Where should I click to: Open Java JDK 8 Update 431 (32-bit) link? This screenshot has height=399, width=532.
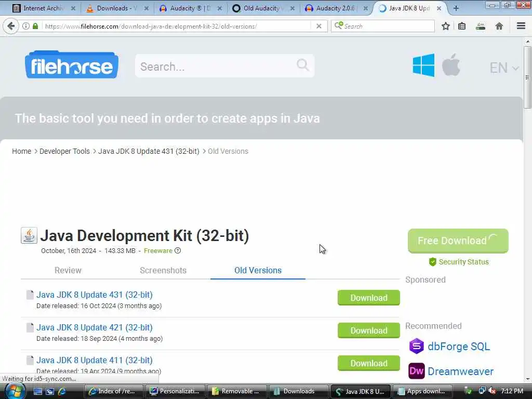[95, 295]
